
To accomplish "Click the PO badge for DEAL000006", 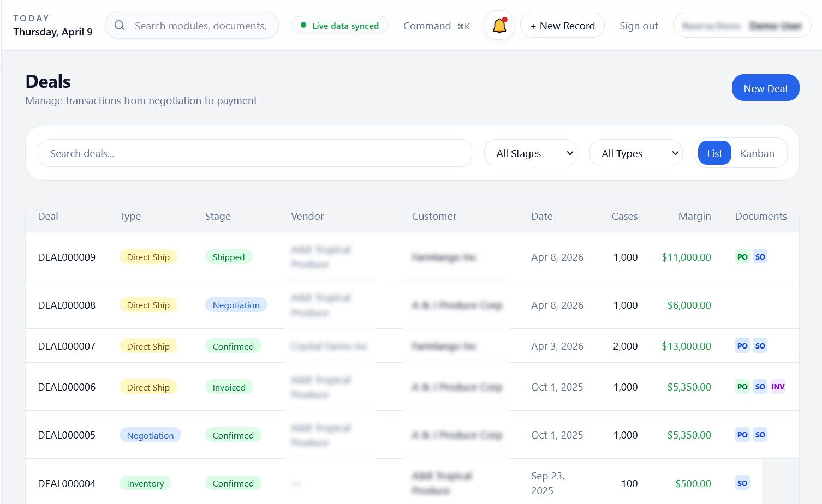I will pos(742,387).
